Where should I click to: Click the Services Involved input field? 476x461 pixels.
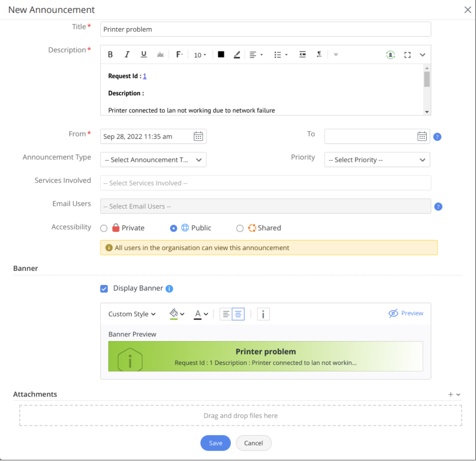pyautogui.click(x=265, y=183)
